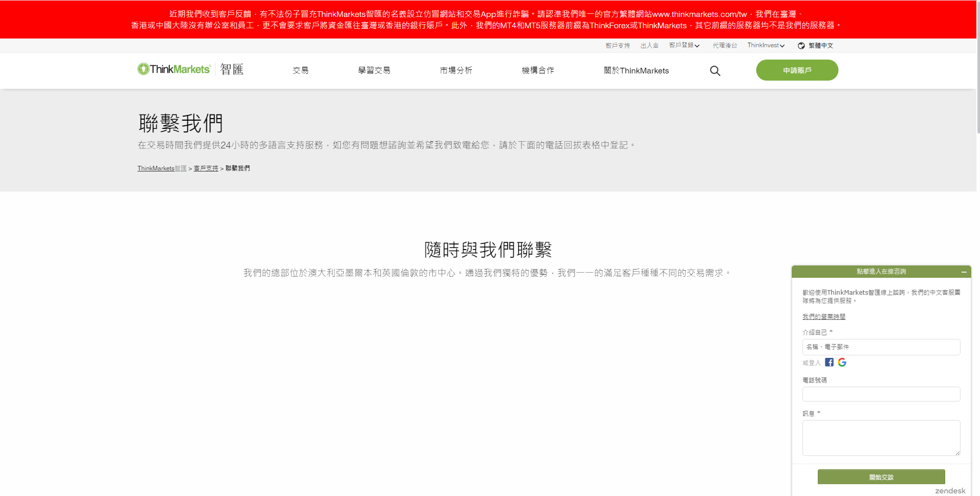The height and width of the screenshot is (496, 980).
Task: Minimize the online chat widget
Action: pos(964,272)
